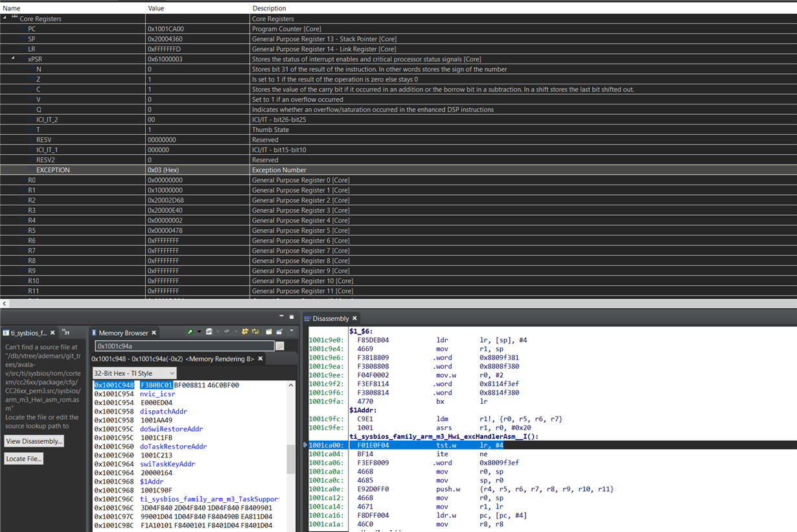Show hidden editor tabs overflow list
The width and height of the screenshot is (797, 532).
tap(66, 332)
